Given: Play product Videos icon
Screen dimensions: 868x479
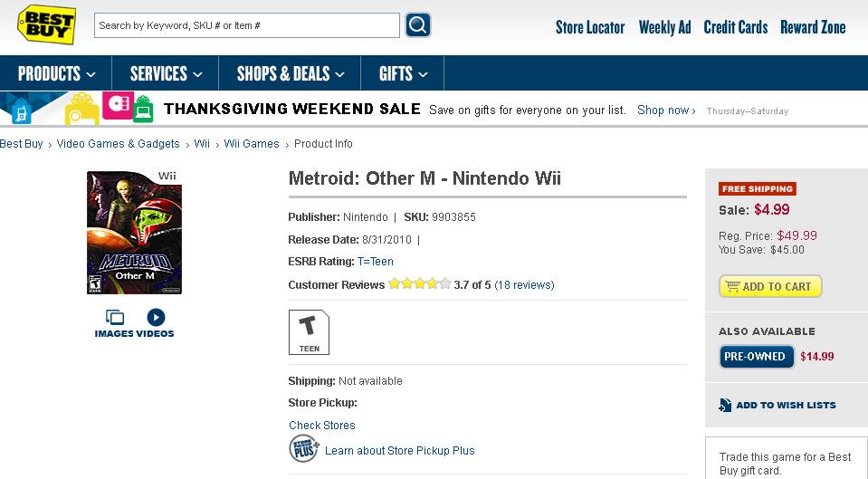Looking at the screenshot, I should [x=156, y=318].
